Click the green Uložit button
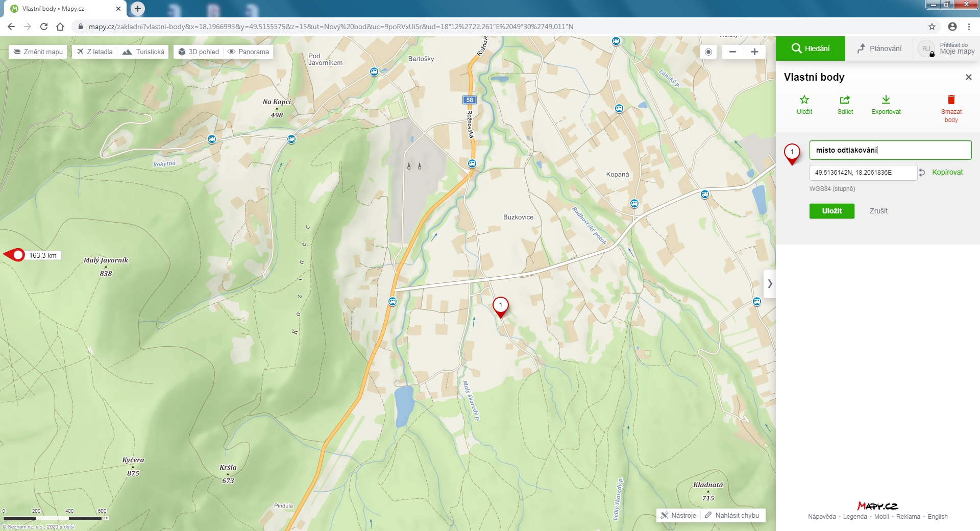 click(x=831, y=211)
